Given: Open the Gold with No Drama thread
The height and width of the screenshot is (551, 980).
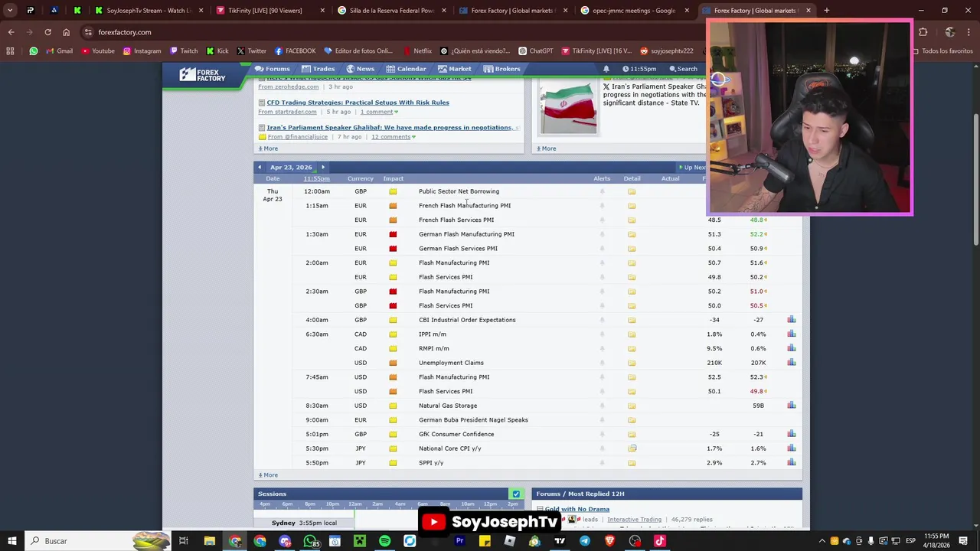Looking at the screenshot, I should [577, 509].
